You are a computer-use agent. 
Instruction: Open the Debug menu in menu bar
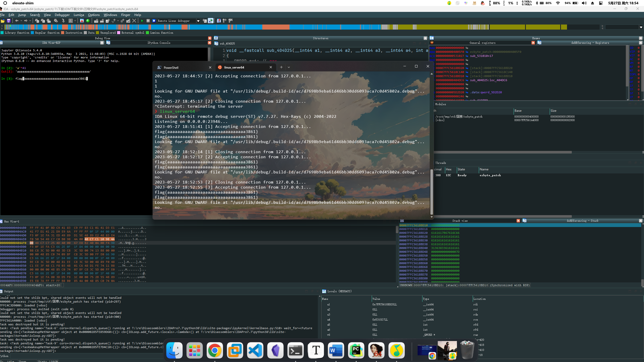62,15
